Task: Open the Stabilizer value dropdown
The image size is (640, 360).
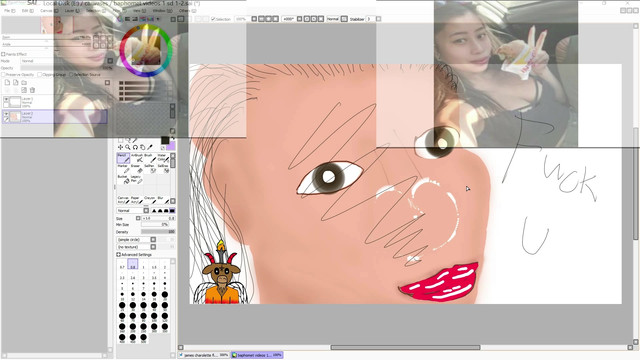Action: pyautogui.click(x=378, y=19)
